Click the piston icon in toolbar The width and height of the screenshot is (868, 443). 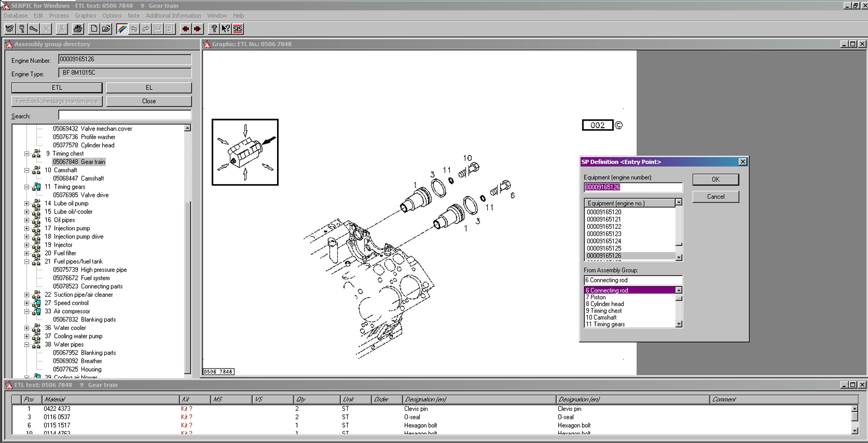[22, 29]
